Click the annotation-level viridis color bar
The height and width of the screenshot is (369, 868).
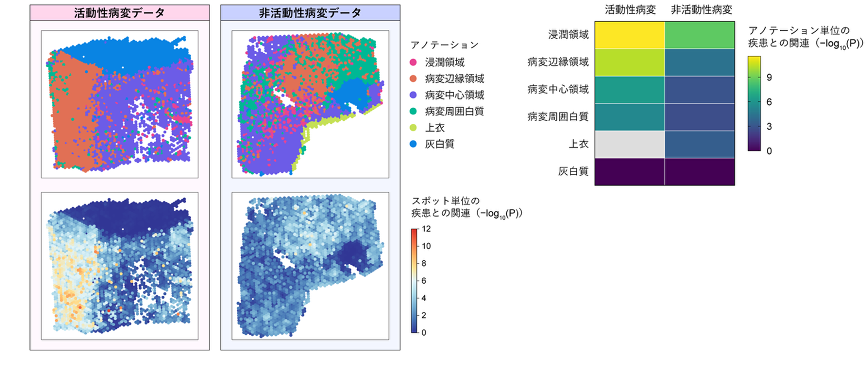[754, 104]
